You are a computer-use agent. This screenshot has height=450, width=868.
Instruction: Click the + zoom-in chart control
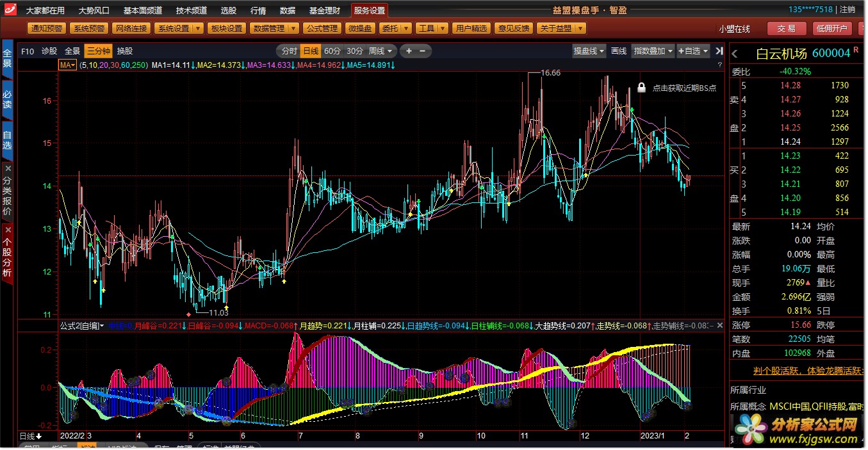pyautogui.click(x=409, y=51)
